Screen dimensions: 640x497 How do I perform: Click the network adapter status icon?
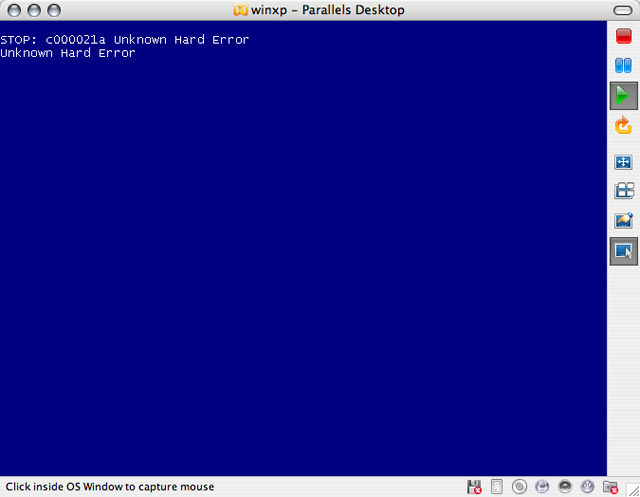(x=542, y=487)
